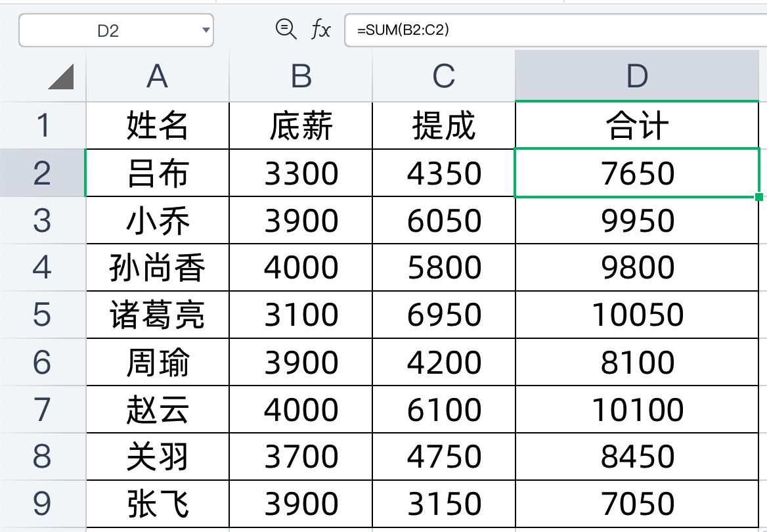Select the cell containing 吕布
Viewport: 767px width, 532px height.
tap(156, 173)
